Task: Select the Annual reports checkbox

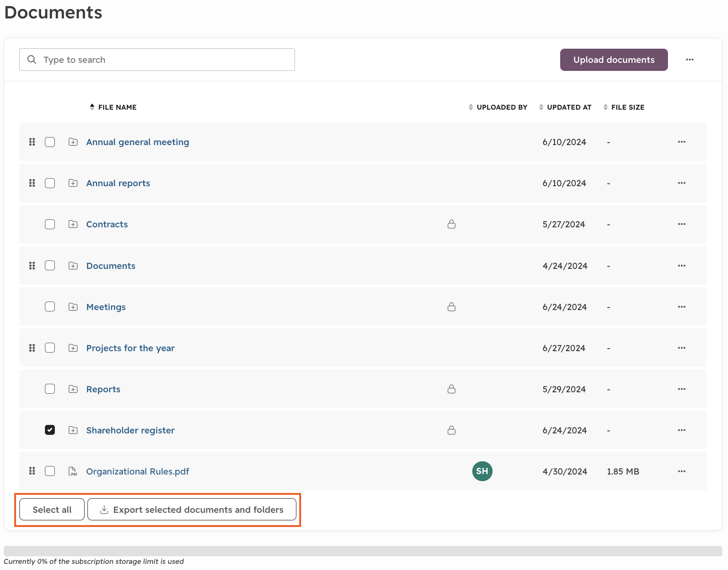Action: pyautogui.click(x=50, y=183)
